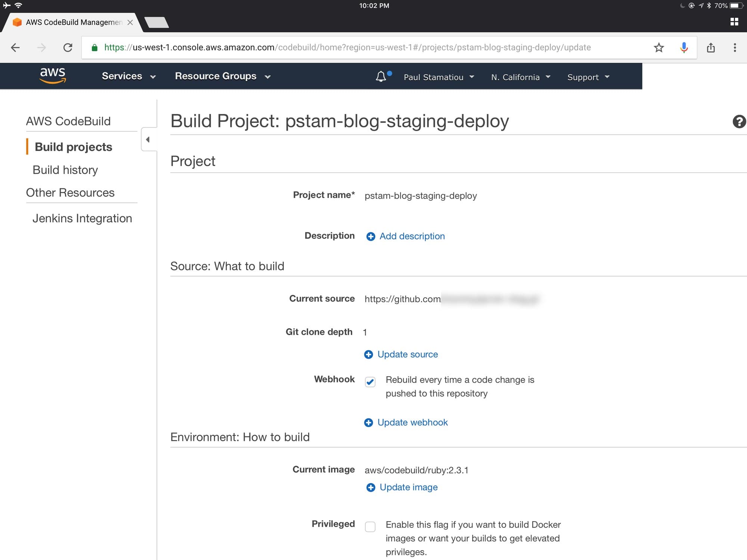Open the notifications bell icon
This screenshot has height=560, width=747.
click(381, 77)
